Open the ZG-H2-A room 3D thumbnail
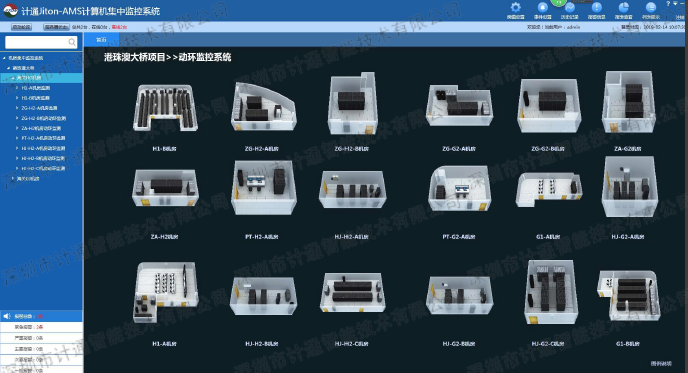This screenshot has width=688, height=373. pos(263,107)
